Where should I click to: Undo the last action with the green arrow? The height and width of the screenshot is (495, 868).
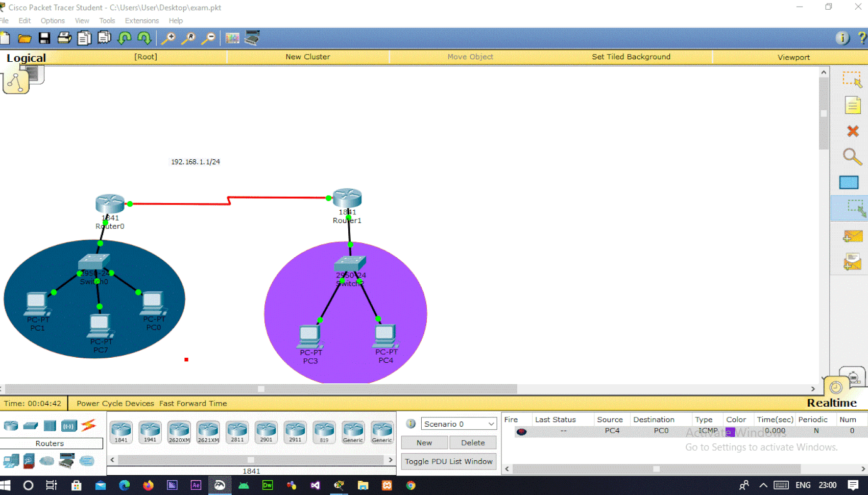coord(125,38)
